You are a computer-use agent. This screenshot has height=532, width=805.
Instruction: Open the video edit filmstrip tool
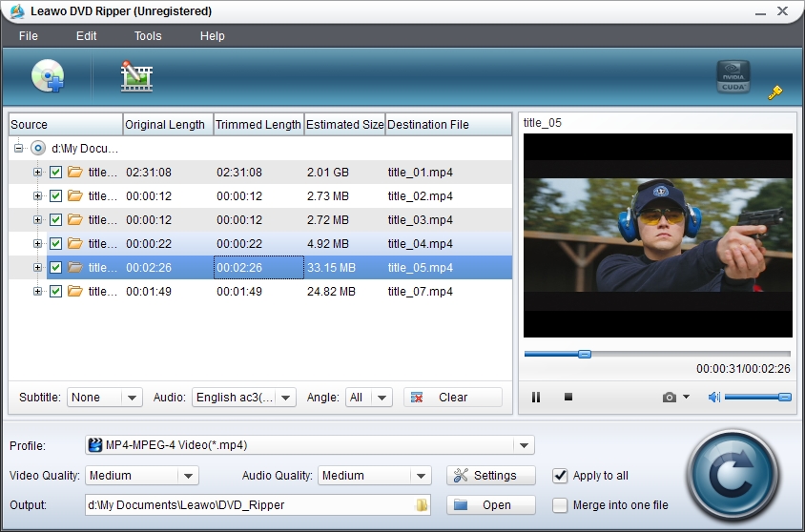click(136, 76)
